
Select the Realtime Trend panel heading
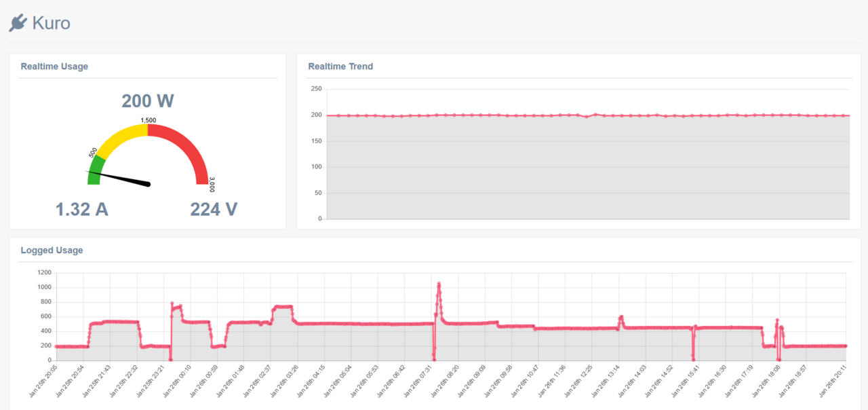[x=340, y=67]
